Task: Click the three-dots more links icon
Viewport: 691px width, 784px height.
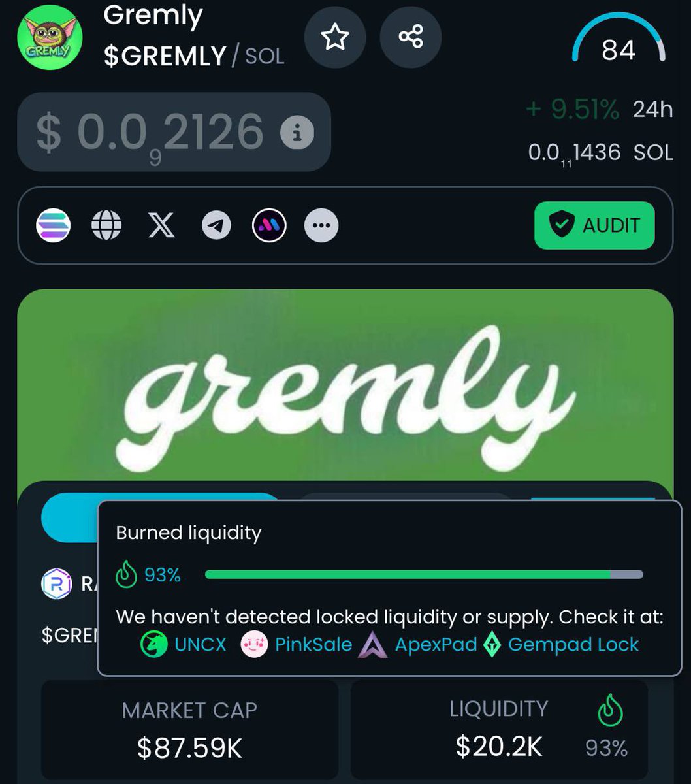Action: click(x=321, y=226)
